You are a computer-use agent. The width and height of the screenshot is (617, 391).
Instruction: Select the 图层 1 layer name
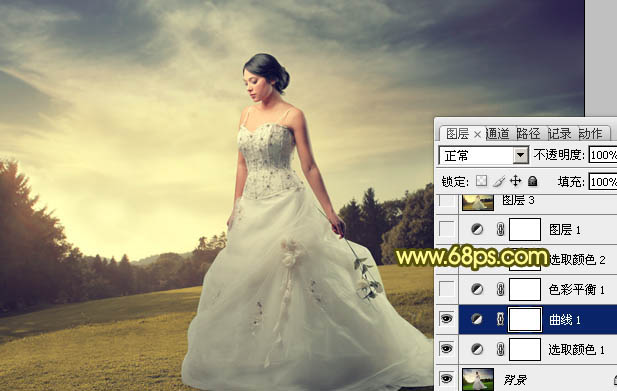click(565, 230)
